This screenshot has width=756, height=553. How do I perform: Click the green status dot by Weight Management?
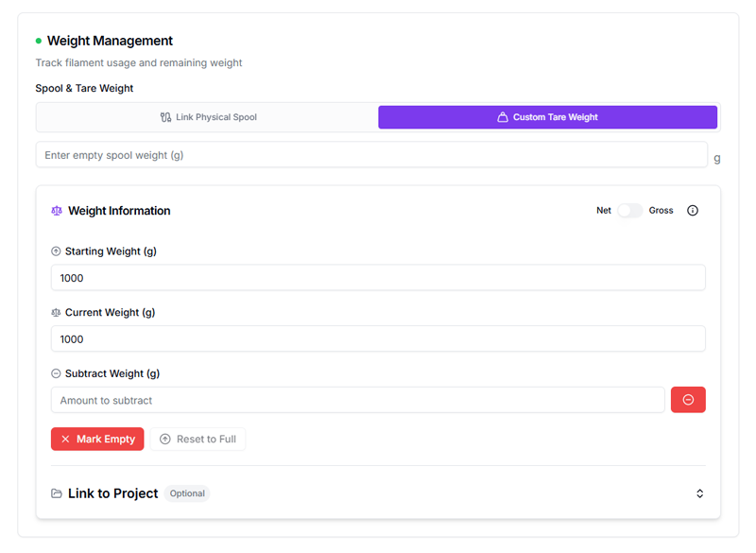pos(39,41)
